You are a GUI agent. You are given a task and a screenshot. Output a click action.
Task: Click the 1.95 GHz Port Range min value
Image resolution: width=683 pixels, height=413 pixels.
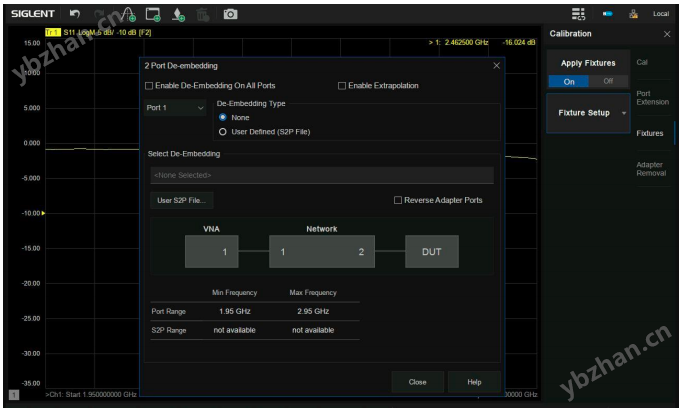(235, 311)
